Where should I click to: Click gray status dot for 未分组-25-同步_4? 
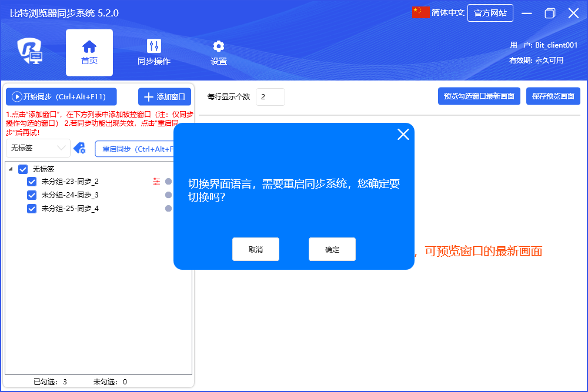pyautogui.click(x=168, y=209)
